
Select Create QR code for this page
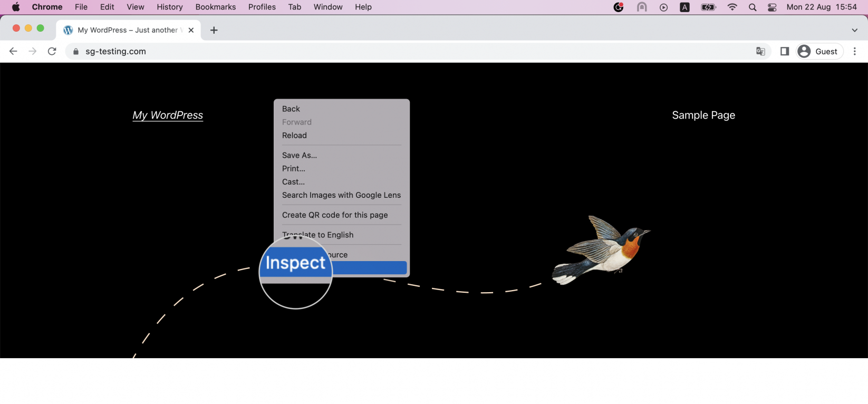click(x=342, y=215)
